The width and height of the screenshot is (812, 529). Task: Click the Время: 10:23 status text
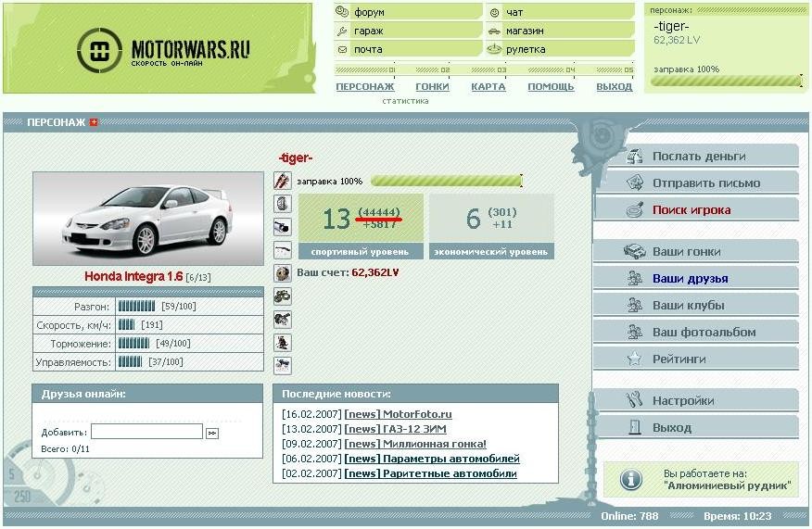[738, 516]
